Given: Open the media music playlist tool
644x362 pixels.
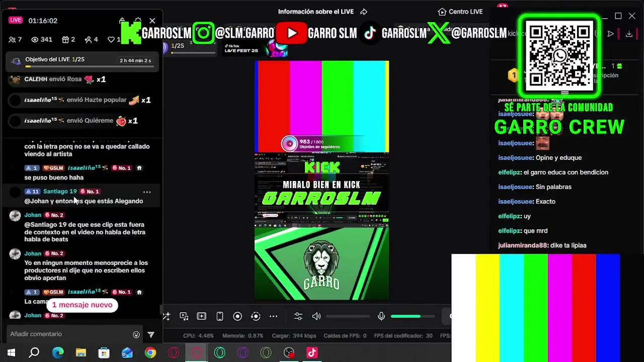Looking at the screenshot, I should tap(184, 316).
